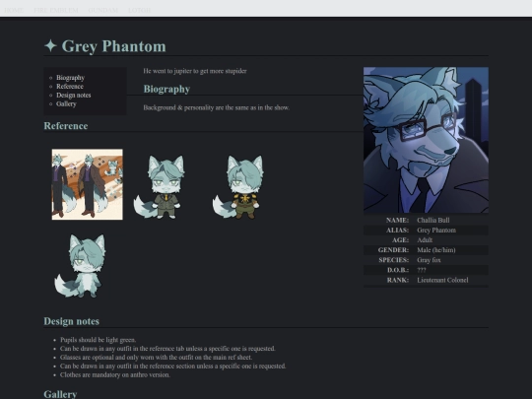
Task: Click the Reference section heading
Action: tap(66, 126)
